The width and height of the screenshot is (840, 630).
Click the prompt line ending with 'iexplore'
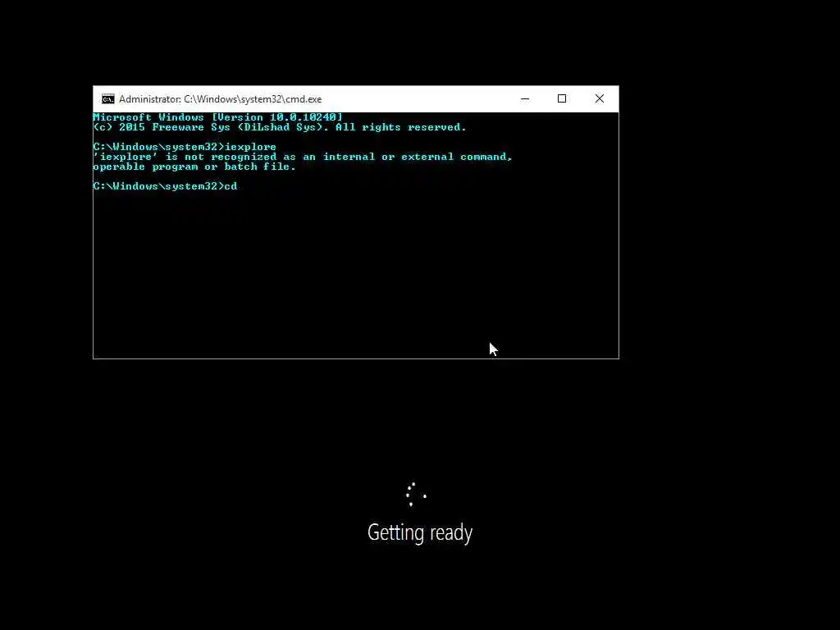(185, 147)
